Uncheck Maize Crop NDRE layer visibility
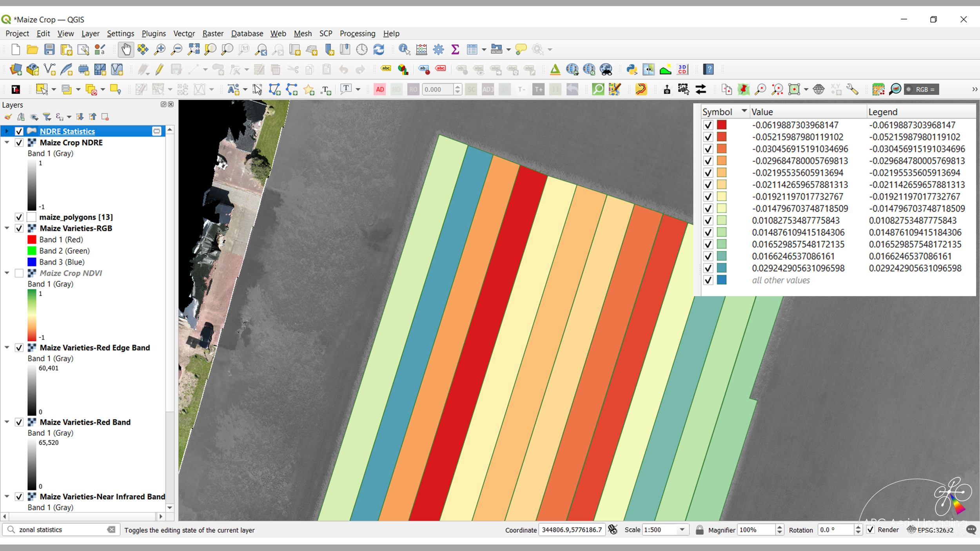 (19, 143)
